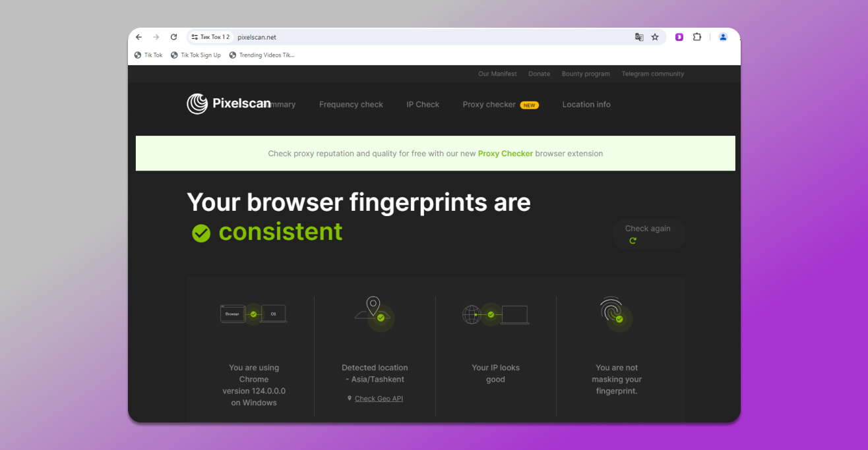Image resolution: width=868 pixels, height=450 pixels.
Task: Open the Frequency check page
Action: [351, 104]
